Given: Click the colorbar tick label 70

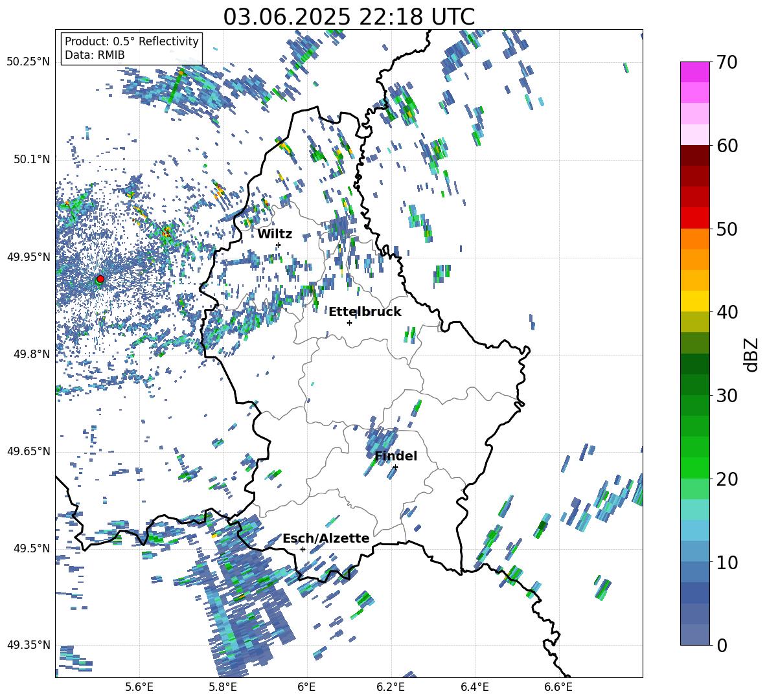Looking at the screenshot, I should tap(727, 62).
